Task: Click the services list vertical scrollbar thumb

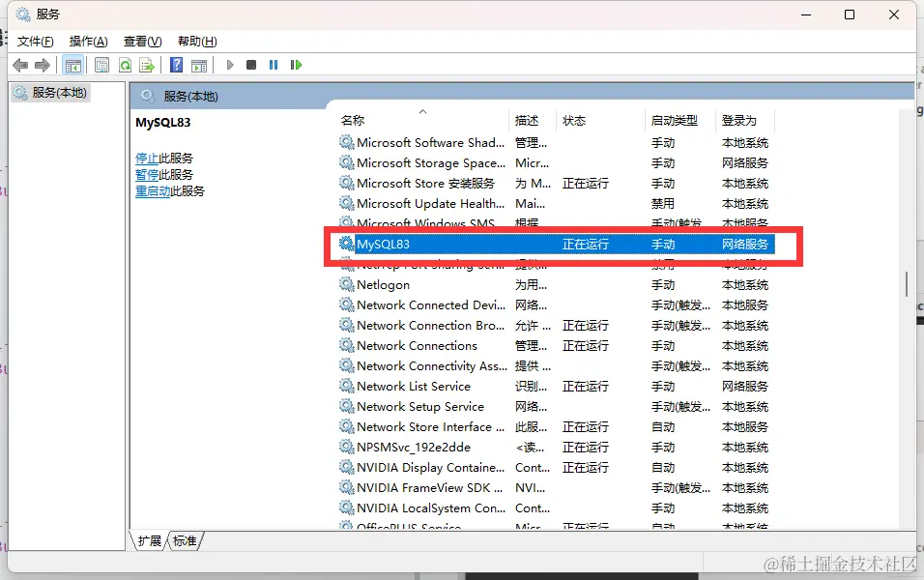Action: click(x=907, y=284)
